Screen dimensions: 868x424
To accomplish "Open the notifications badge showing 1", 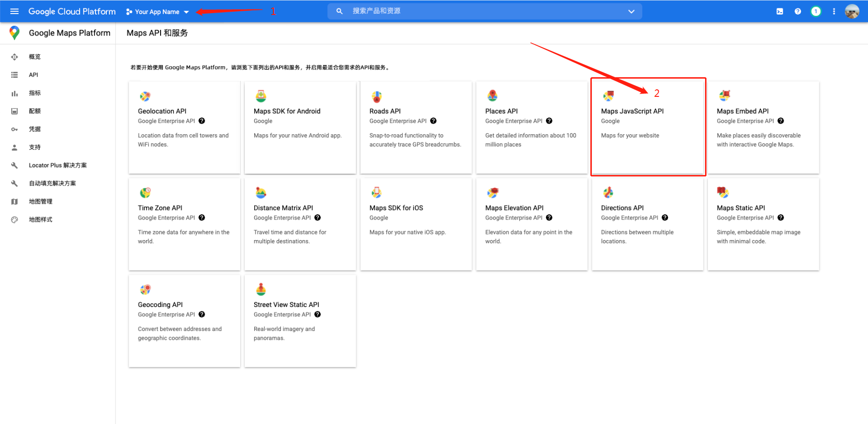I will 816,11.
